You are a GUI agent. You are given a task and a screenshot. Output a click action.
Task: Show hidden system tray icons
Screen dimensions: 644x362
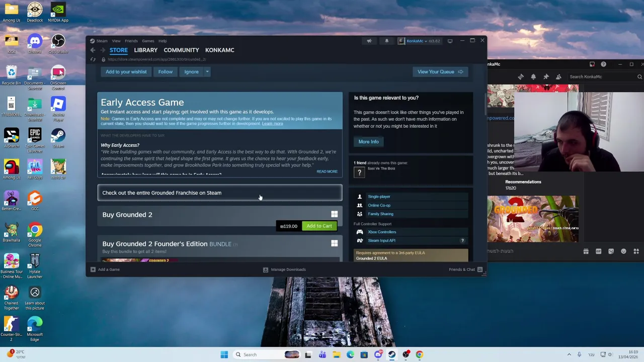569,354
